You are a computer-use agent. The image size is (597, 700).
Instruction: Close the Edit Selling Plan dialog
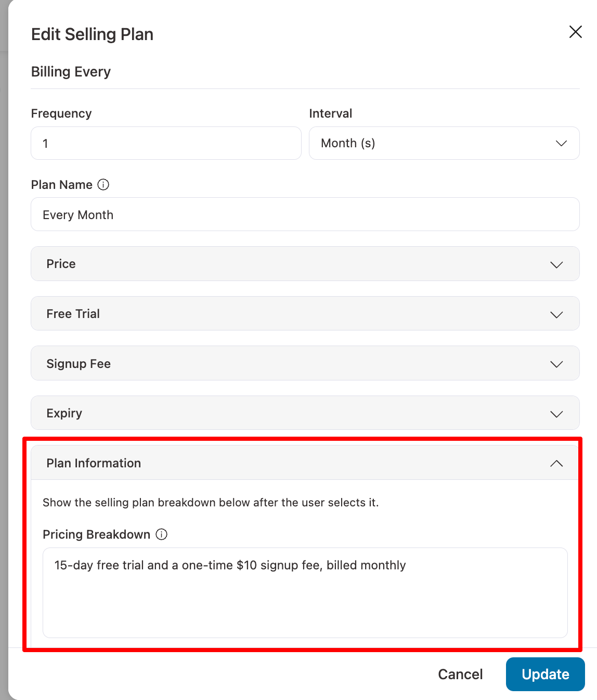click(575, 32)
